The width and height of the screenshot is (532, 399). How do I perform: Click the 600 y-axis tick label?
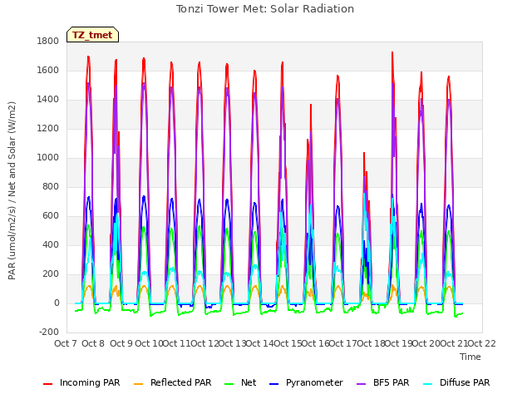51,216
